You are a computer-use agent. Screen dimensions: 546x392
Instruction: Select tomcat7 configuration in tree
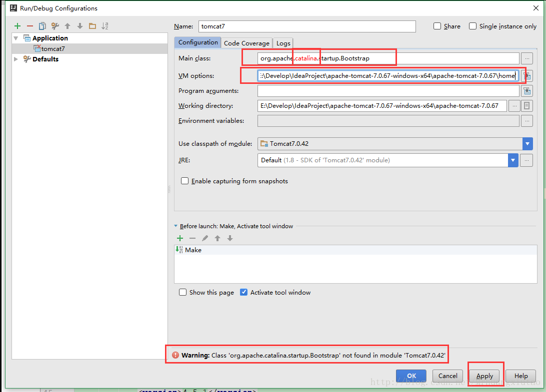tap(90, 49)
